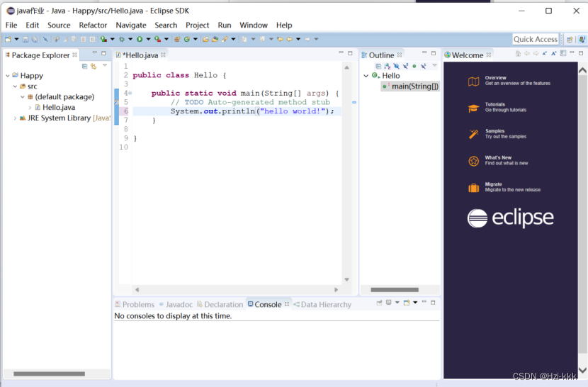Click the Search flashlight toolbar icon
This screenshot has width=588, height=387.
tap(225, 39)
